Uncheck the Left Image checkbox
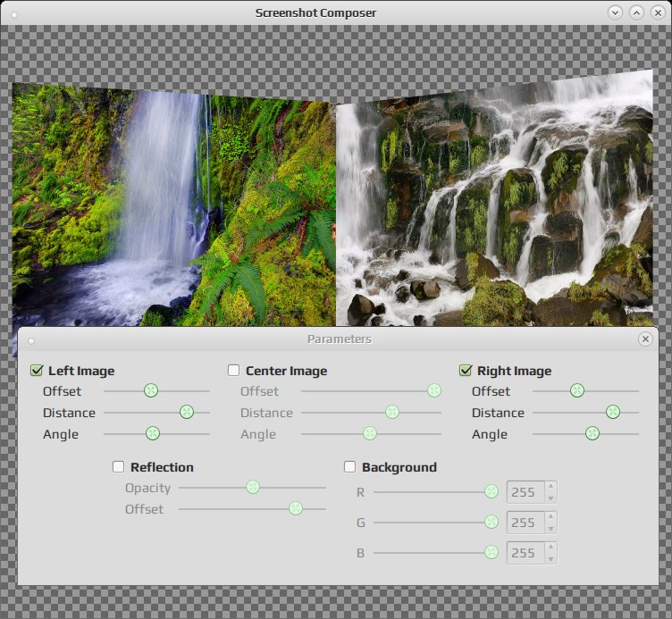 37,370
